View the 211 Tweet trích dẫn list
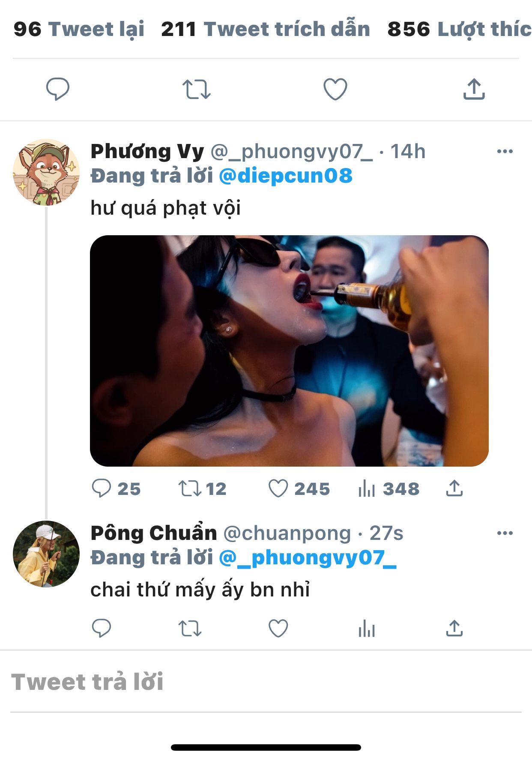Image resolution: width=532 pixels, height=761 pixels. (266, 29)
